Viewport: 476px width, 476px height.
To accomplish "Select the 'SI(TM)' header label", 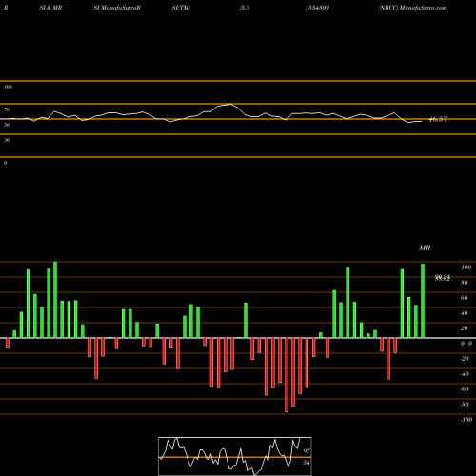I will (181, 8).
